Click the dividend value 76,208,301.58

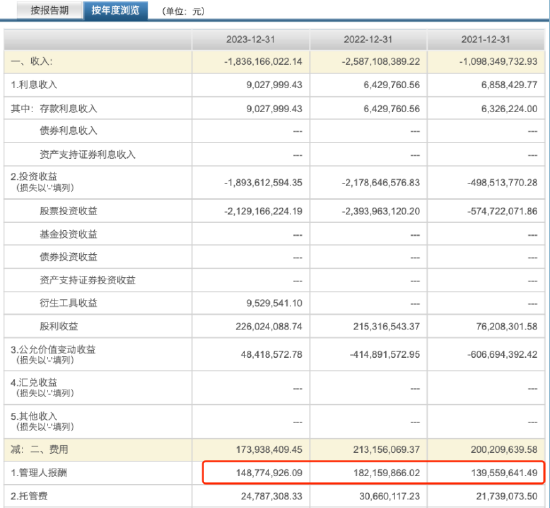coord(507,327)
